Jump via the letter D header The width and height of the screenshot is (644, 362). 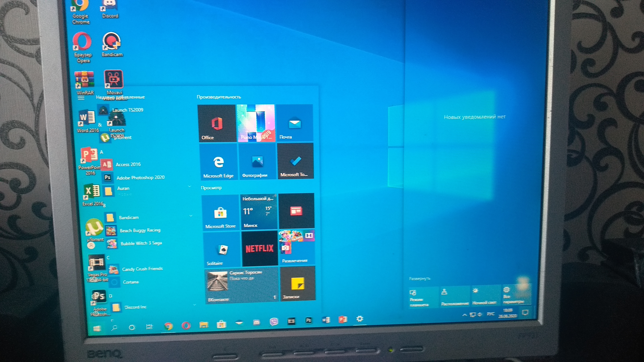pos(110,296)
